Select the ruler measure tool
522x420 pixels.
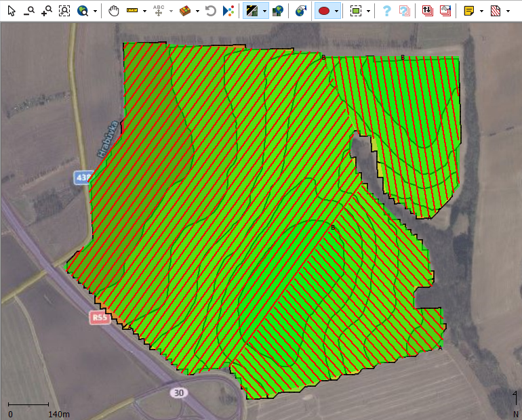[132, 11]
